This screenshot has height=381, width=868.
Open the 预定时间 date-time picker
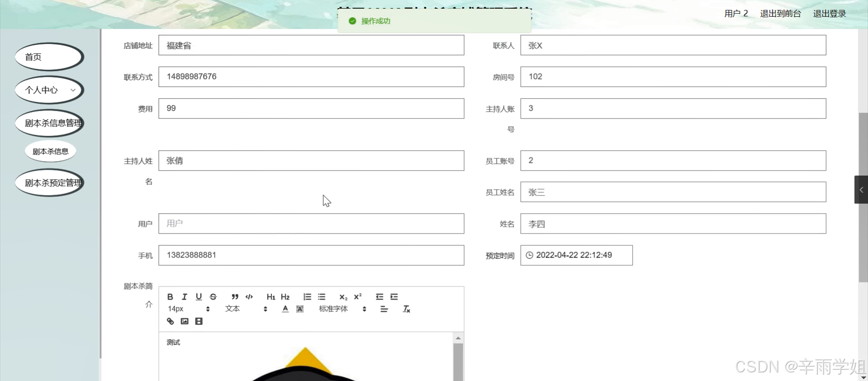(576, 255)
